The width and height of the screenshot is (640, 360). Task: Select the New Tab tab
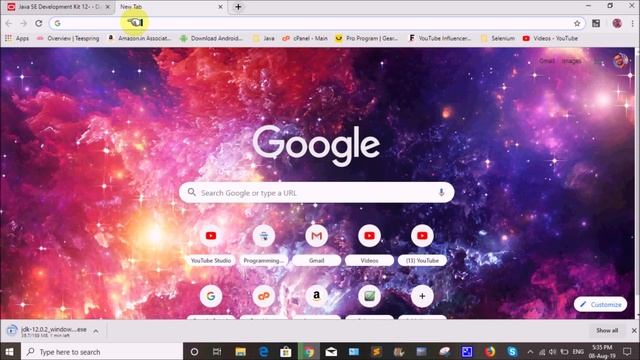click(171, 7)
